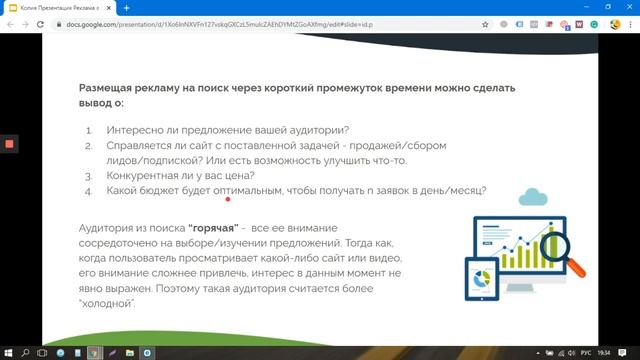Click list item starting 'Справляется ли сайт'
This screenshot has width=640, height=360.
[x=276, y=153]
